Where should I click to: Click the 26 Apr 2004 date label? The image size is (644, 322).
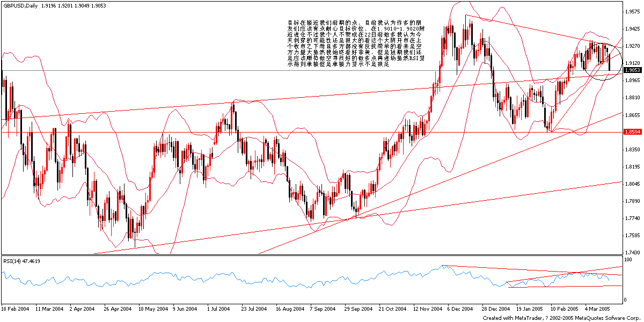pyautogui.click(x=118, y=310)
